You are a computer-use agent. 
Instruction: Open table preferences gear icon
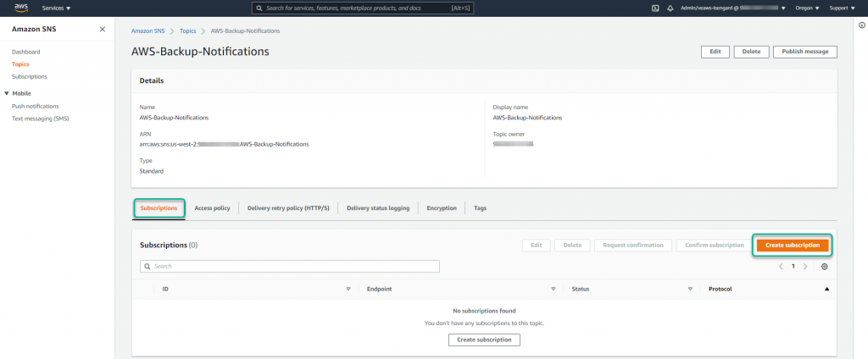pos(824,267)
